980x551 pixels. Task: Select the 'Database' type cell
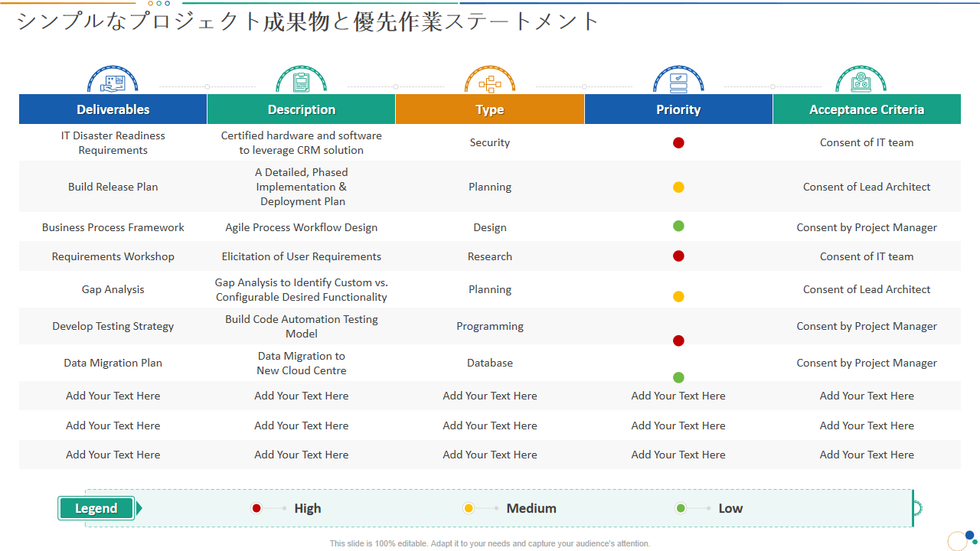pos(490,363)
